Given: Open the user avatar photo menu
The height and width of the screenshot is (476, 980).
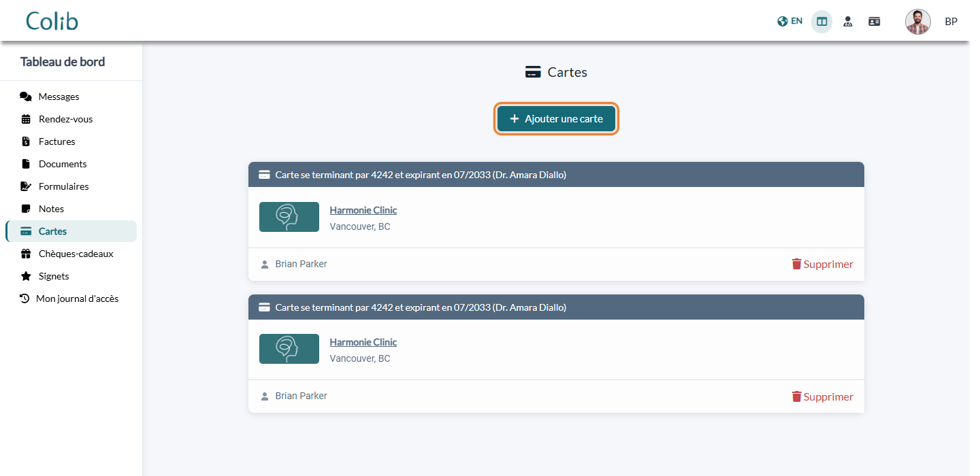Looking at the screenshot, I should coord(918,22).
